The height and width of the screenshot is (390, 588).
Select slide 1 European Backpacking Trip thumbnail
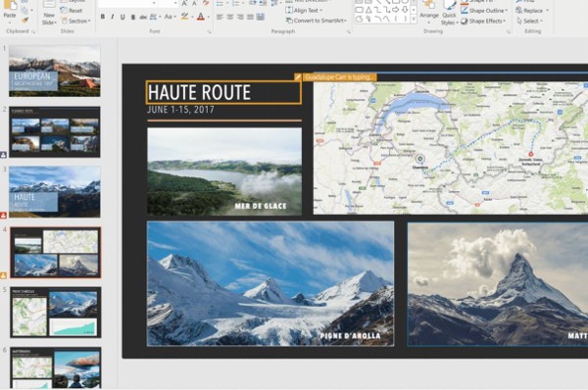tap(55, 71)
